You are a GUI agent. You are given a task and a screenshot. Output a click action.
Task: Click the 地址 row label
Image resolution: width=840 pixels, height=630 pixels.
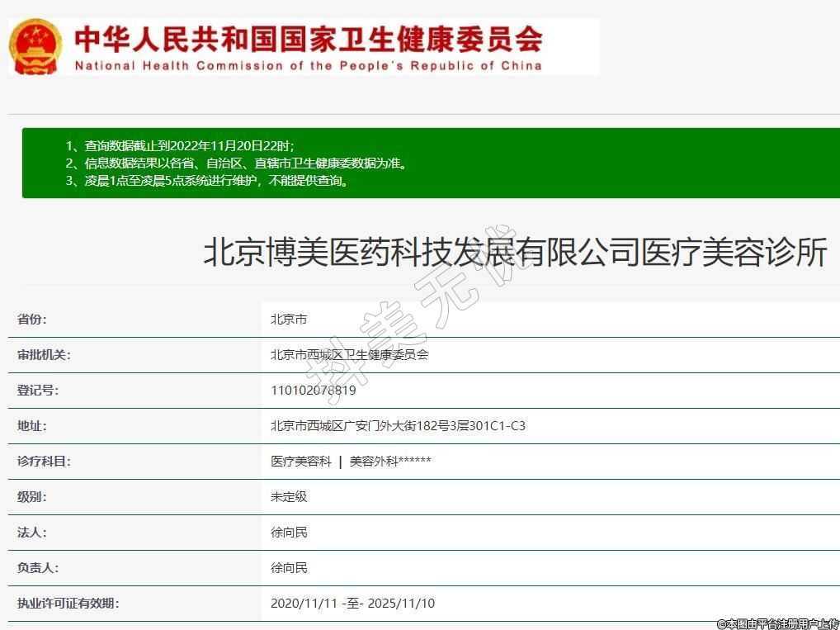32,426
